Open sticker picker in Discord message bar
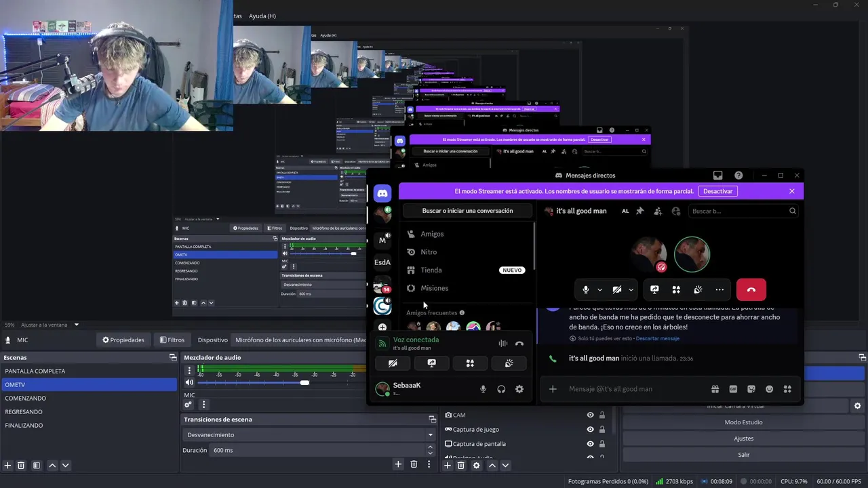Image resolution: width=868 pixels, height=488 pixels. click(x=751, y=389)
